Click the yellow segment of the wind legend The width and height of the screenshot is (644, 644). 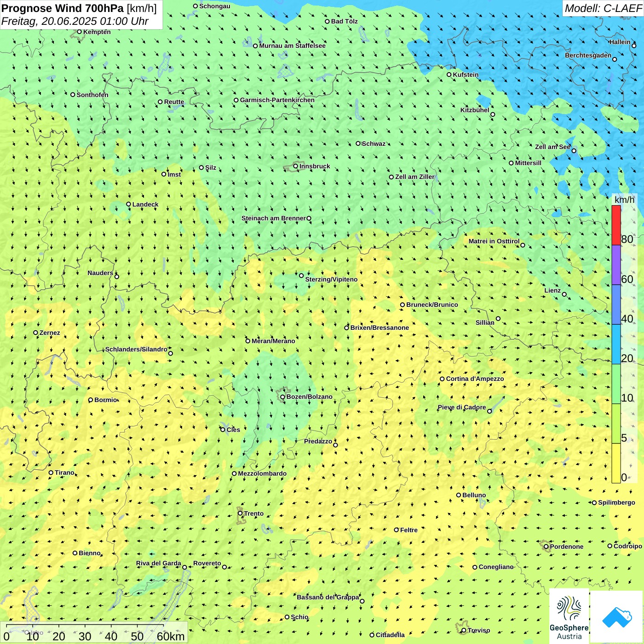[x=616, y=463]
